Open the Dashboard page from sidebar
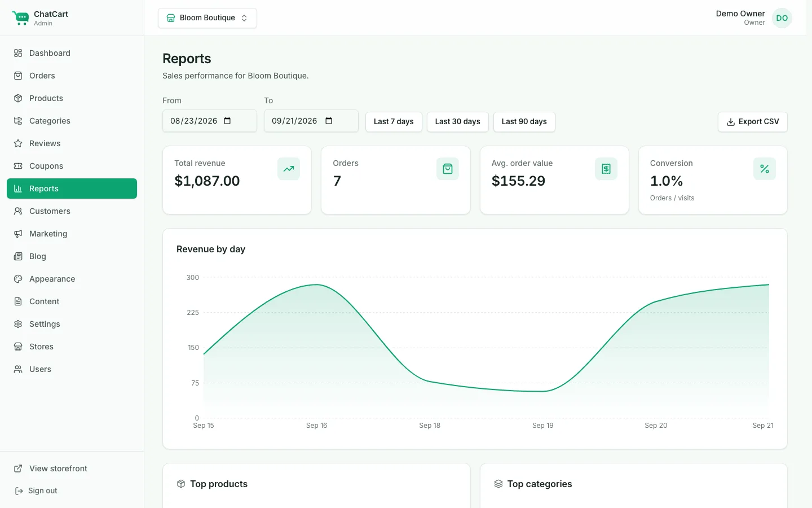This screenshot has width=812, height=508. click(72, 53)
